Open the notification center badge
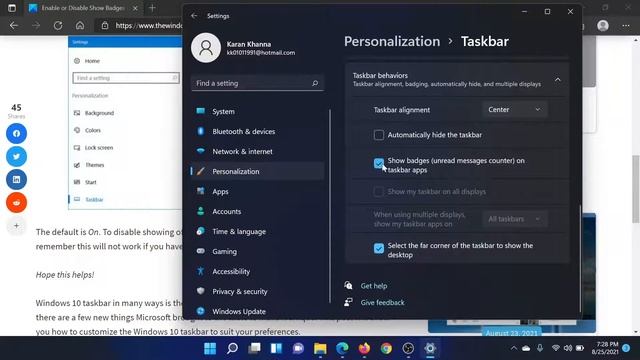640x360 pixels. (x=626, y=348)
